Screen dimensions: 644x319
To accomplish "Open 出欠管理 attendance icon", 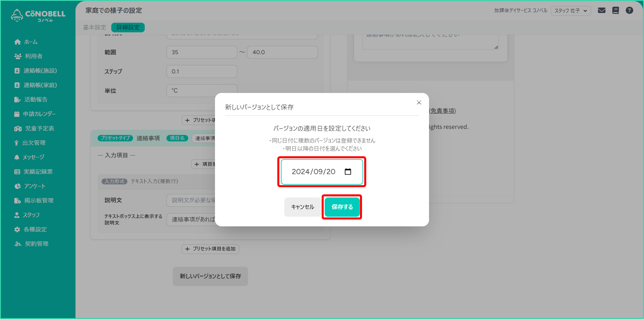I will click(16, 143).
